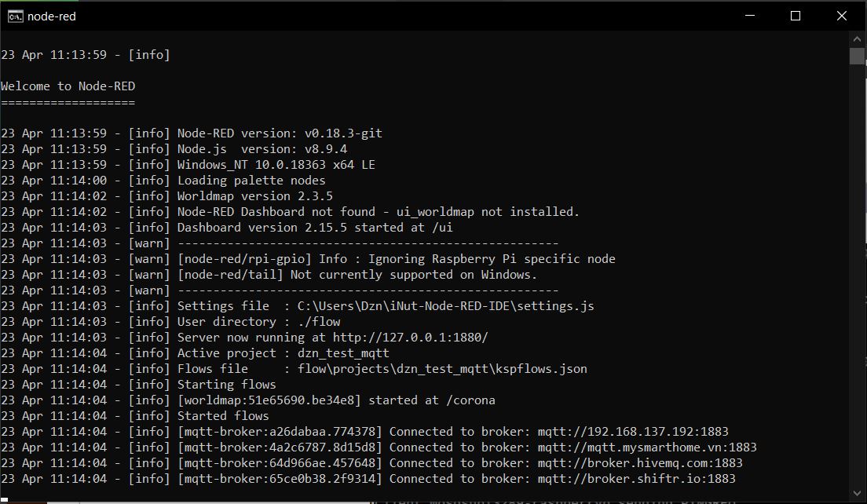Click the vertical scrollbar thumb
Viewport: 867px width, 504px height.
pyautogui.click(x=857, y=56)
